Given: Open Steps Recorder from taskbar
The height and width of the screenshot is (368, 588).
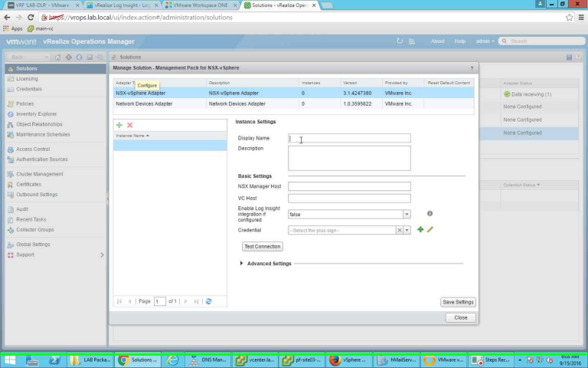Looking at the screenshot, I should coord(491,360).
